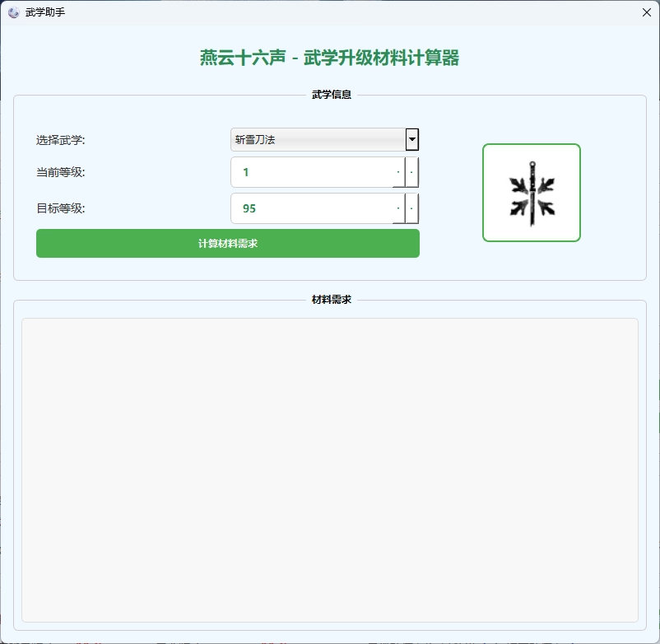Viewport: 660px width, 644px height.
Task: Click the 斩雪刀法 sword skill icon
Action: point(532,193)
